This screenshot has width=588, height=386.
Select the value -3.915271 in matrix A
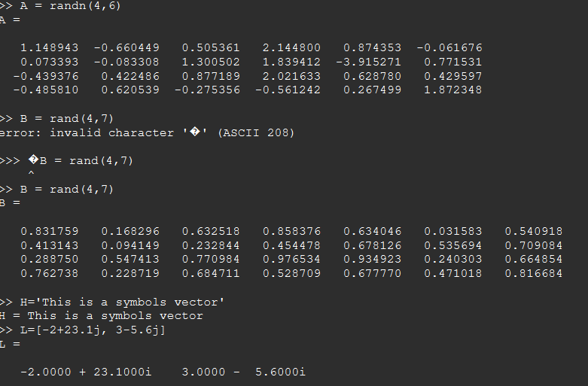pyautogui.click(x=372, y=62)
